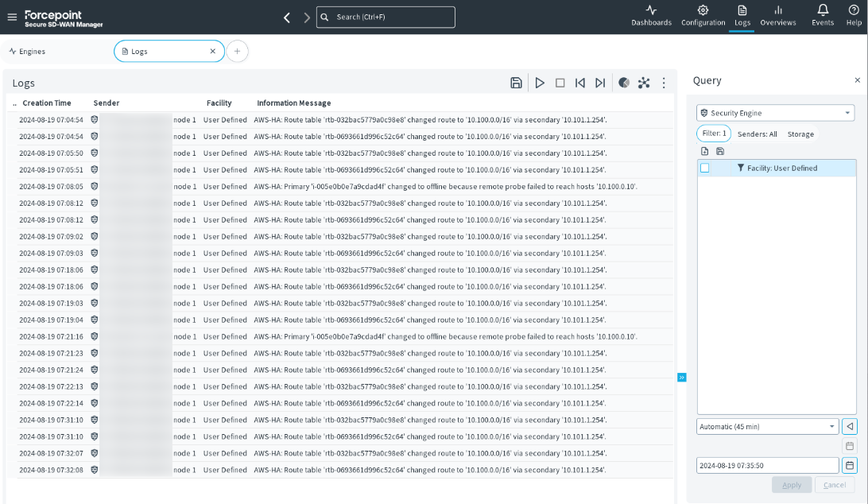Select the Facility: User Defined filter row
Viewport: 868px width, 504px height.
click(x=777, y=168)
